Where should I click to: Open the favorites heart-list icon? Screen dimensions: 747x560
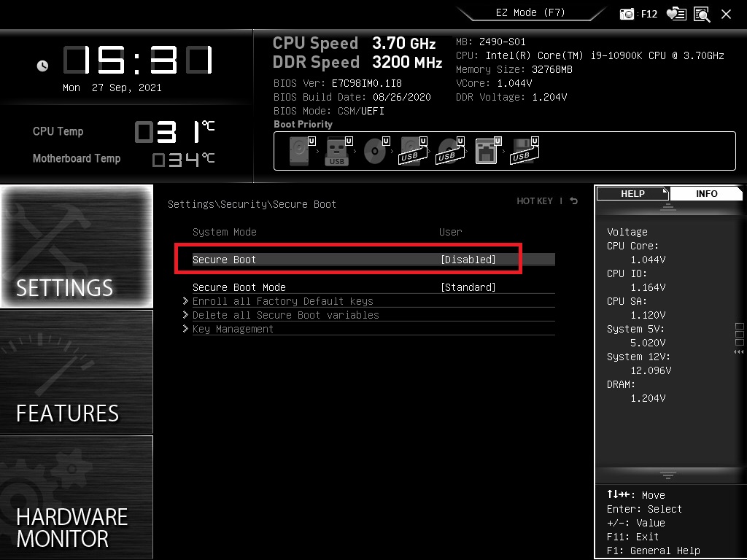coord(676,14)
